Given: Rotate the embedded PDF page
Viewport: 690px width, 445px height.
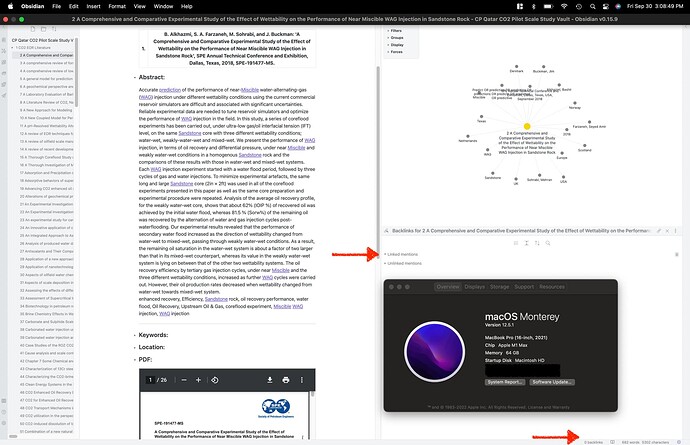Looking at the screenshot, I should tap(215, 380).
